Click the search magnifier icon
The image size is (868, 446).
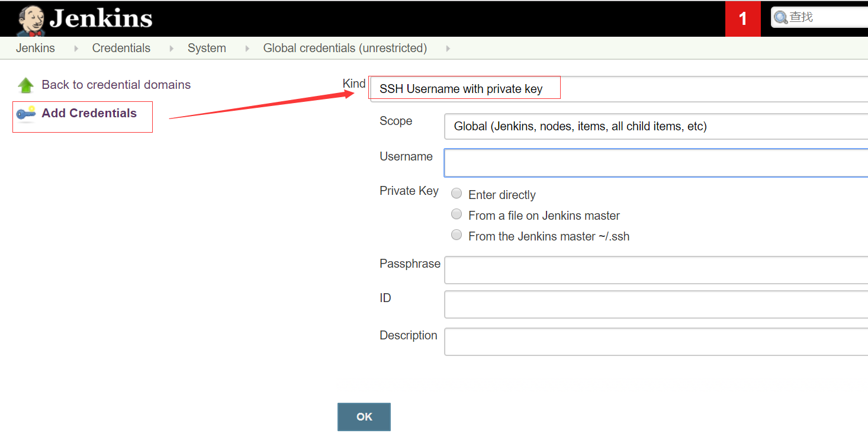(780, 17)
